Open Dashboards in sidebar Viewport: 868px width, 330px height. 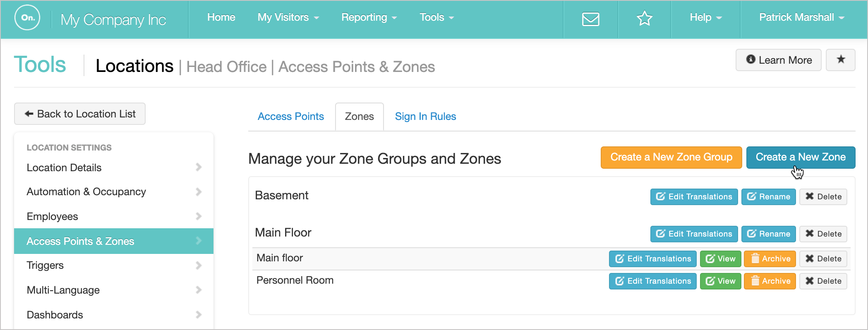tap(114, 315)
